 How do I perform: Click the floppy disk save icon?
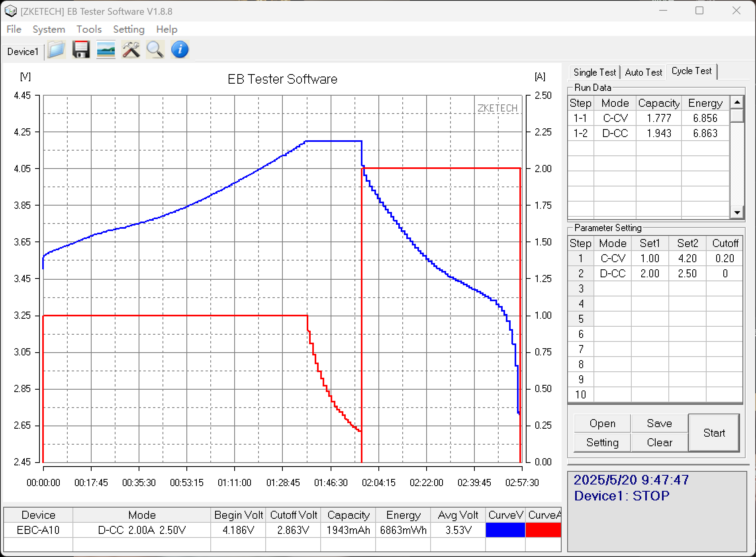pos(81,50)
